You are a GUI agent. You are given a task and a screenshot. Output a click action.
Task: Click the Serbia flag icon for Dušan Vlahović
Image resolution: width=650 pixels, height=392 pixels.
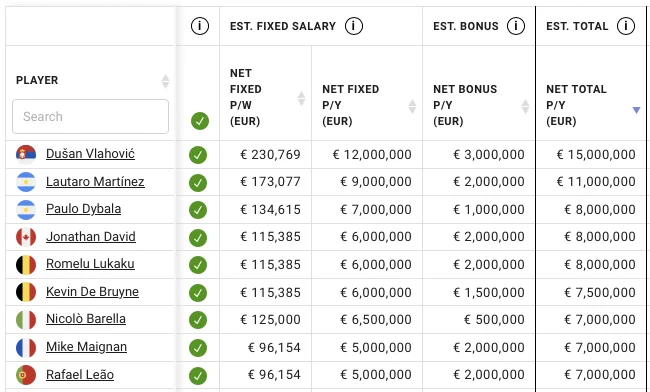tap(26, 155)
